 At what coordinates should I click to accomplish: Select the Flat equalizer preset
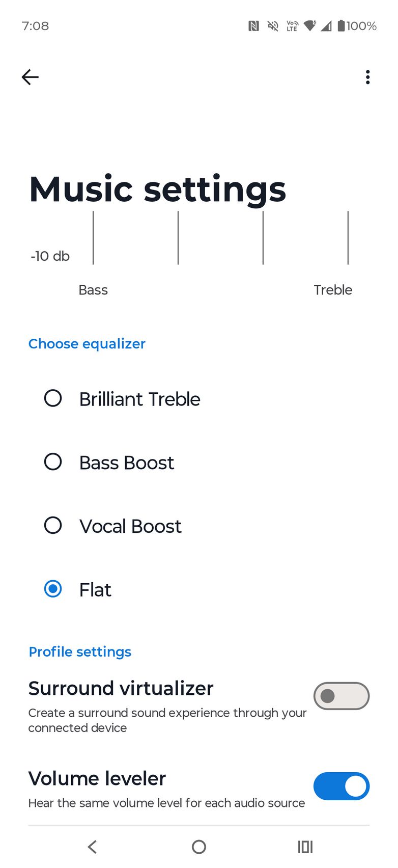[x=53, y=589]
